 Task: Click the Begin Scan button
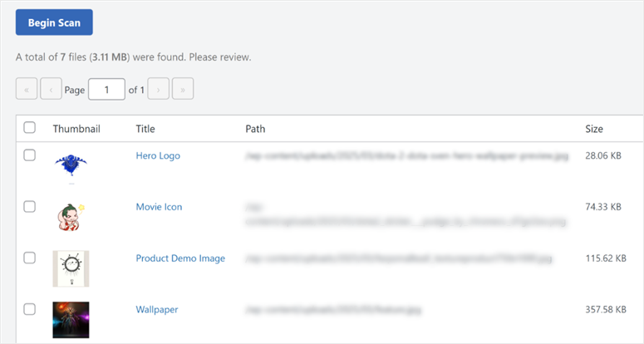[54, 22]
